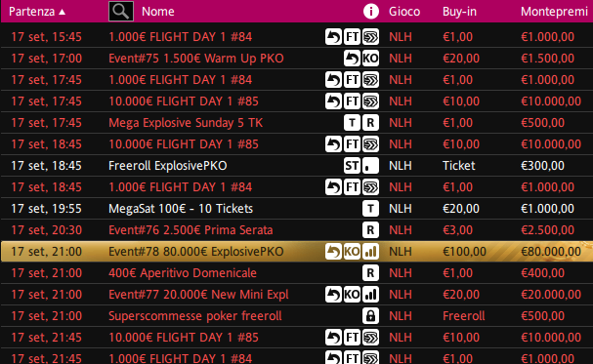593x364 pixels.
Task: Open MegaSat 100€ - 10 Tickets row
Action: point(297,209)
